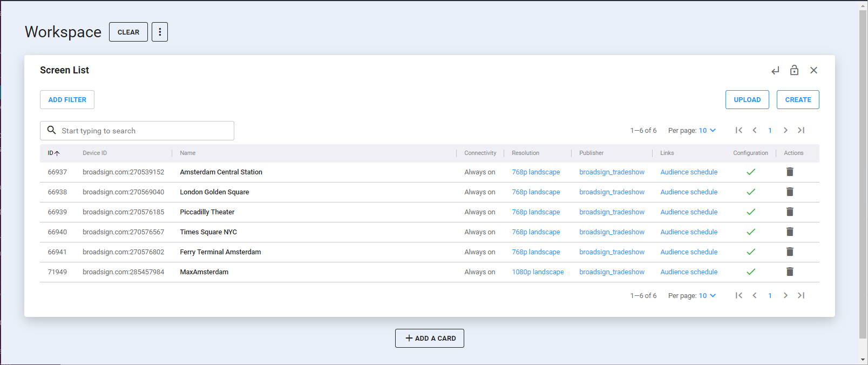Image resolution: width=868 pixels, height=365 pixels.
Task: Sort by the Name column header
Action: [x=187, y=153]
